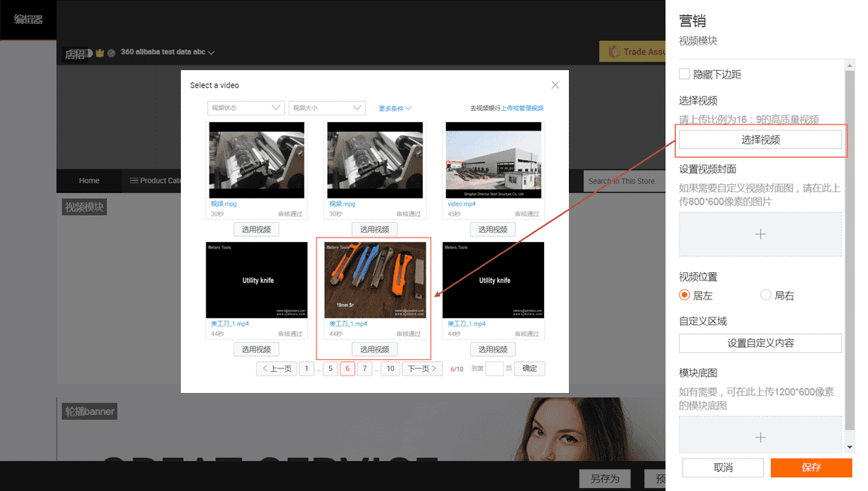Viewport: 868px width, 491px height.
Task: Click the hamburger icon beside Product Categories
Action: click(133, 181)
